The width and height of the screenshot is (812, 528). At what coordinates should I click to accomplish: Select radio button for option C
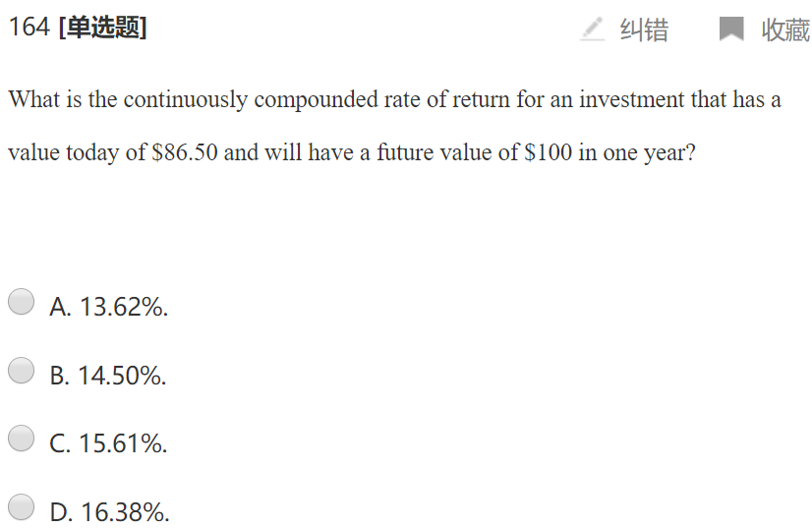click(x=22, y=439)
